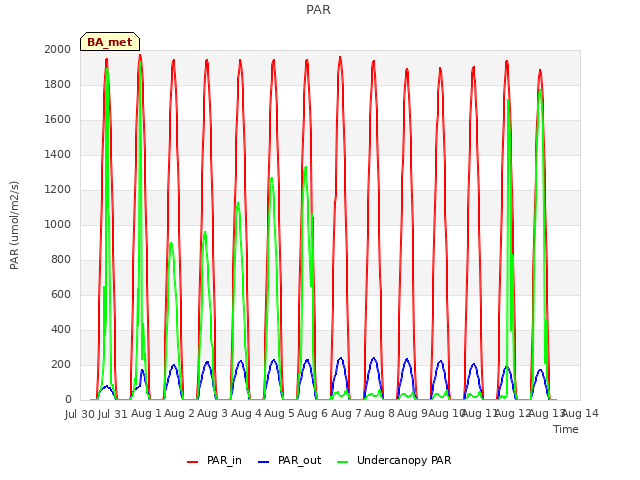Click the PAR chart title
The image size is (640, 480).
[x=318, y=9]
